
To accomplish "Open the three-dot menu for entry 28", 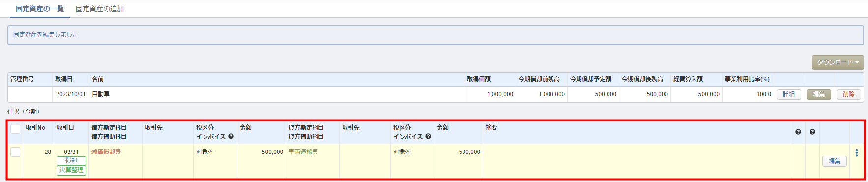I will tap(857, 153).
